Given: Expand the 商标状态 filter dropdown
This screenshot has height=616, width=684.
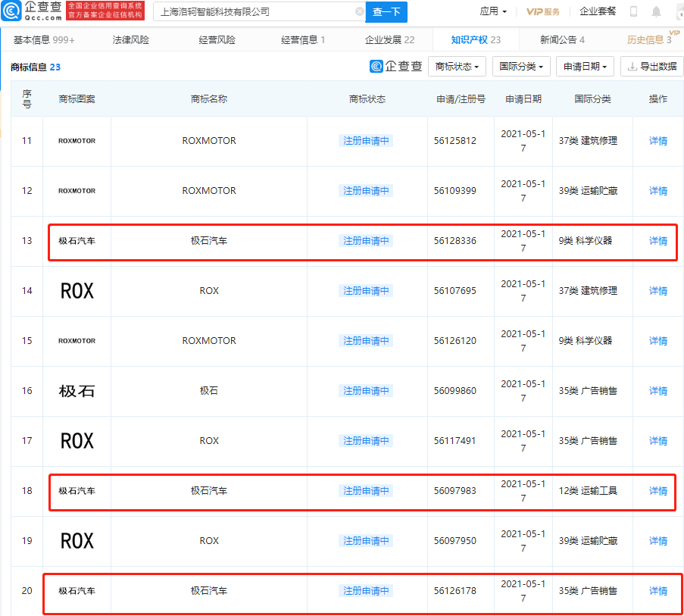Looking at the screenshot, I should [x=457, y=67].
